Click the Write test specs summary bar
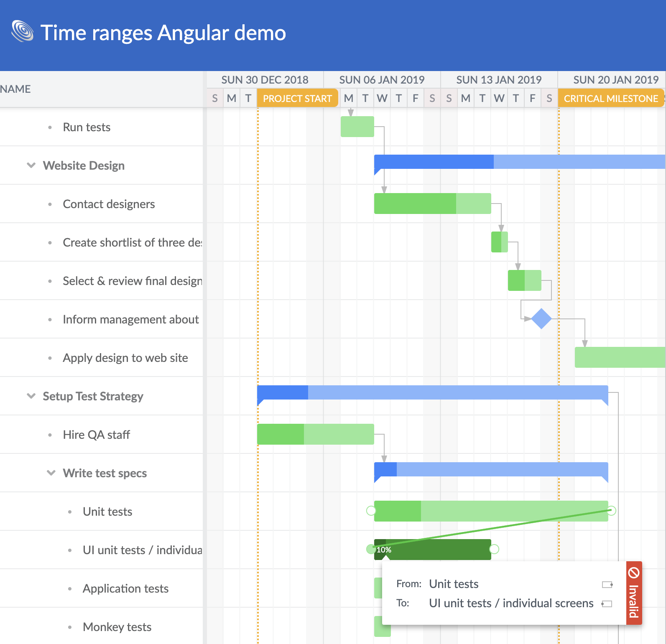The height and width of the screenshot is (644, 666). coord(491,469)
